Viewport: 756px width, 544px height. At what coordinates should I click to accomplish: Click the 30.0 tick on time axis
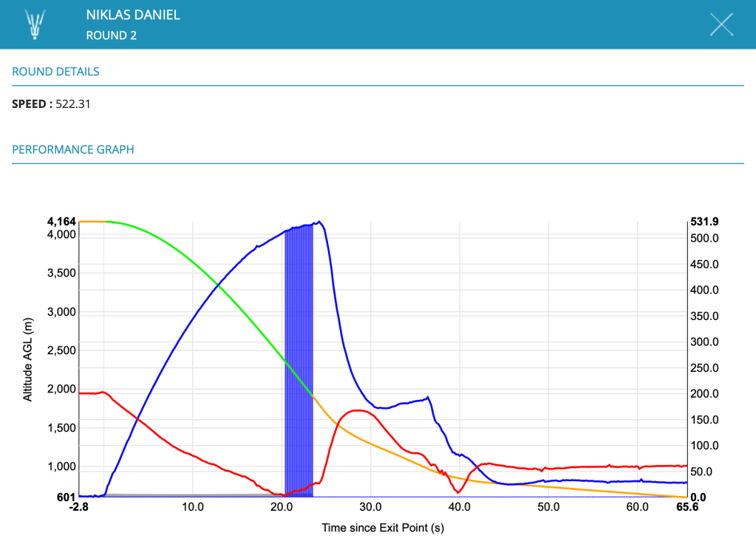370,508
